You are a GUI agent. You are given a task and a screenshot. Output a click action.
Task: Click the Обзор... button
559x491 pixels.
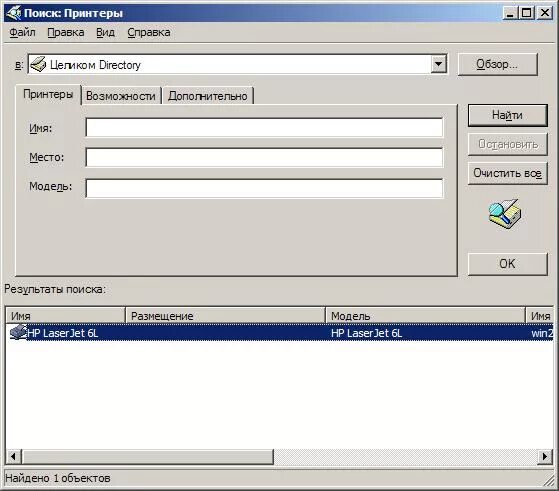[x=497, y=64]
